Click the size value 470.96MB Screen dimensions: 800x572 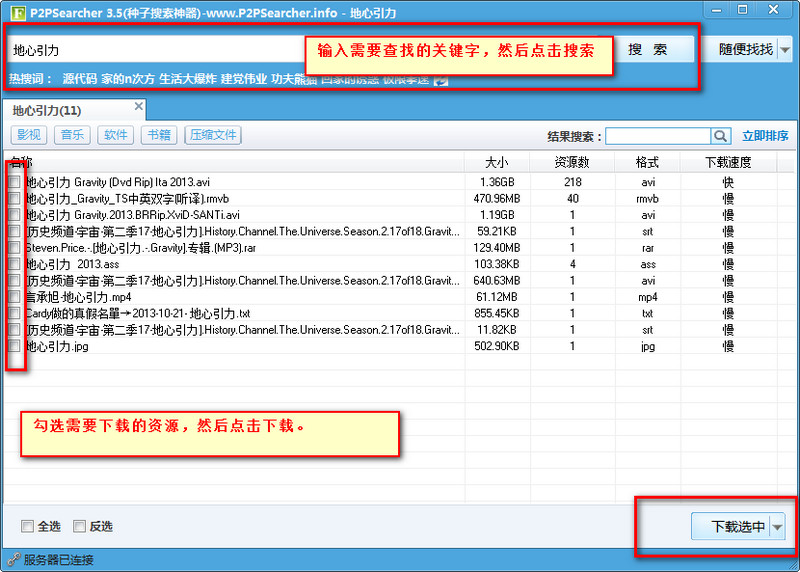(x=497, y=198)
